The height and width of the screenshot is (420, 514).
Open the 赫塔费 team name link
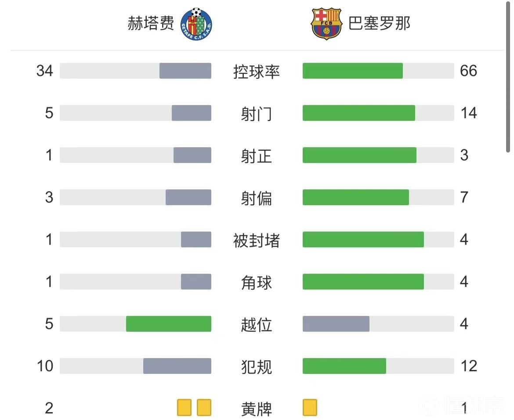click(x=151, y=23)
